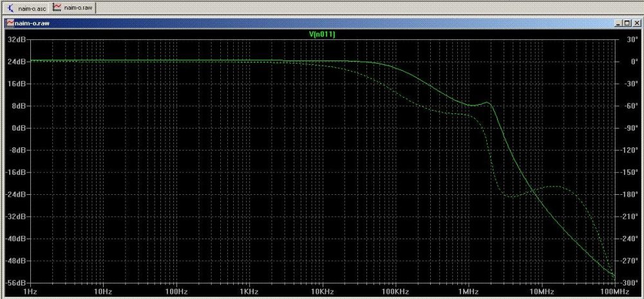The height and width of the screenshot is (299, 644).
Task: Click the 32dB label at top left
Action: pyautogui.click(x=16, y=40)
